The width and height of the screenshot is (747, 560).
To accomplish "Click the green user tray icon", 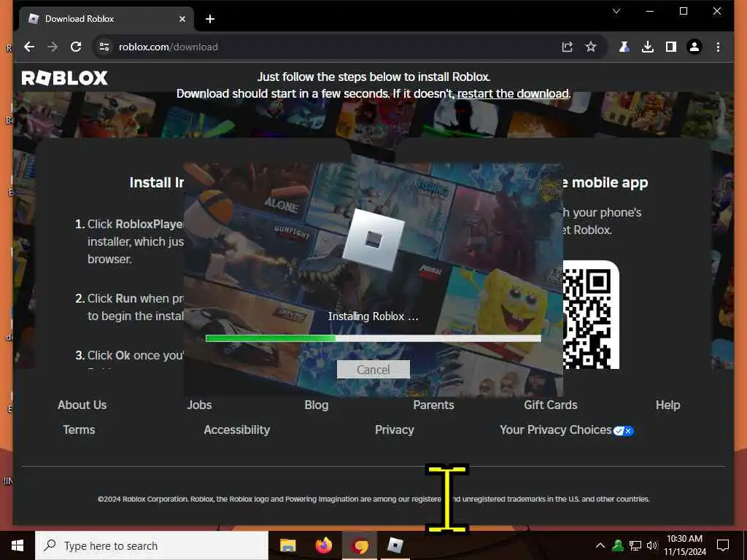I will click(x=618, y=545).
